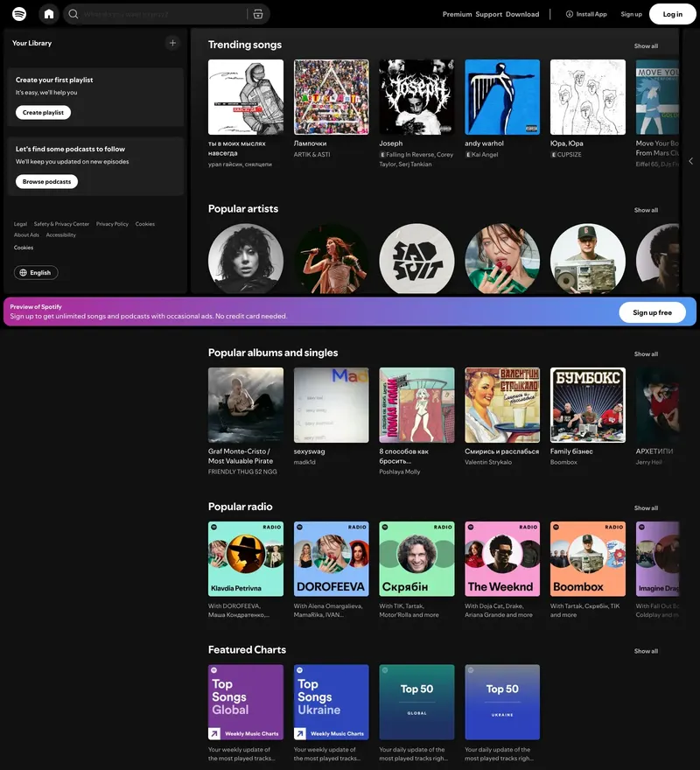The image size is (700, 770).
Task: Collapse the right panel chevron arrow
Action: click(690, 161)
